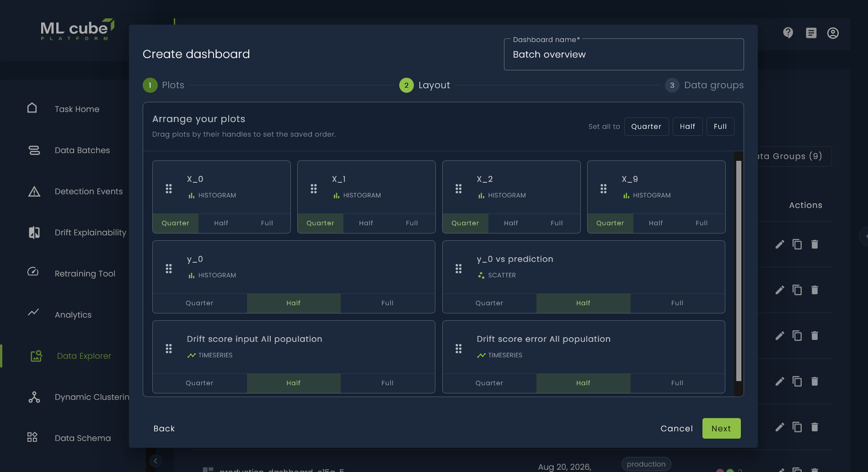This screenshot has width=868, height=472.
Task: Click the Drift Explainability sidebar icon
Action: pyautogui.click(x=34, y=233)
